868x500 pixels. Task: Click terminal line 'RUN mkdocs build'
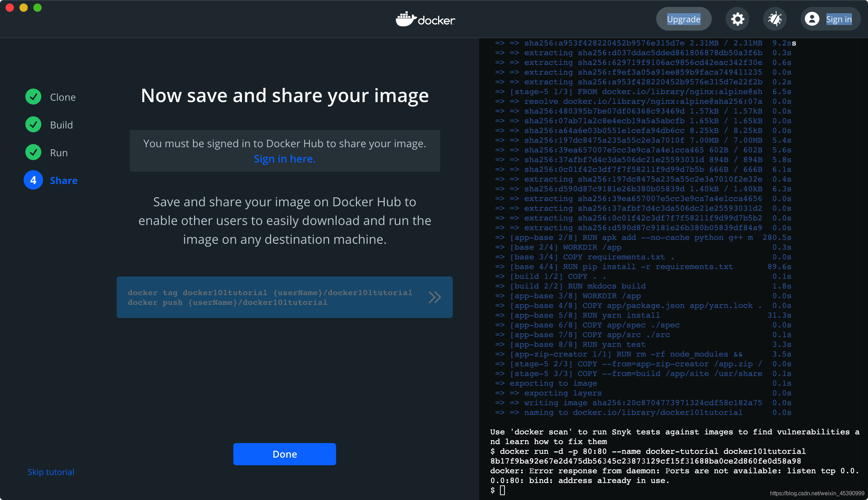(x=643, y=286)
